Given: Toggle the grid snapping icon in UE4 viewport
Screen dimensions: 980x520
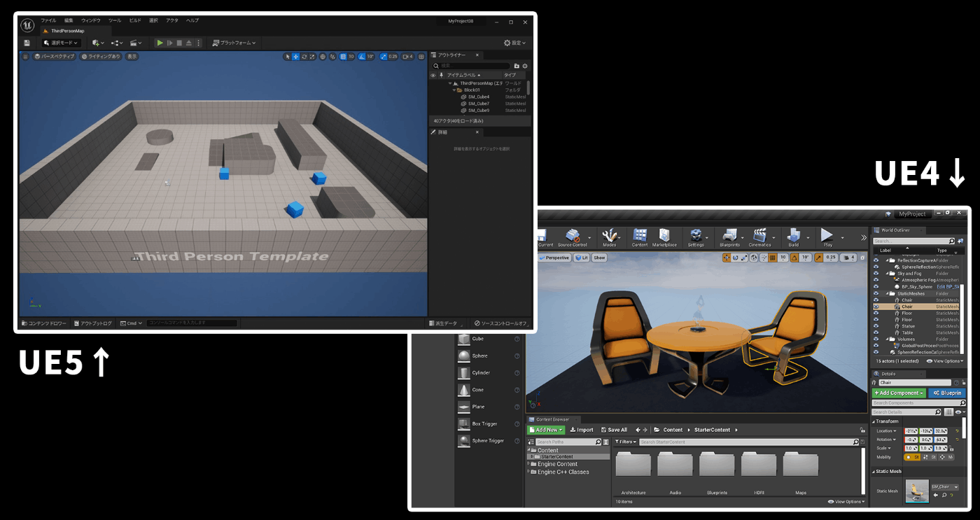Looking at the screenshot, I should [771, 258].
